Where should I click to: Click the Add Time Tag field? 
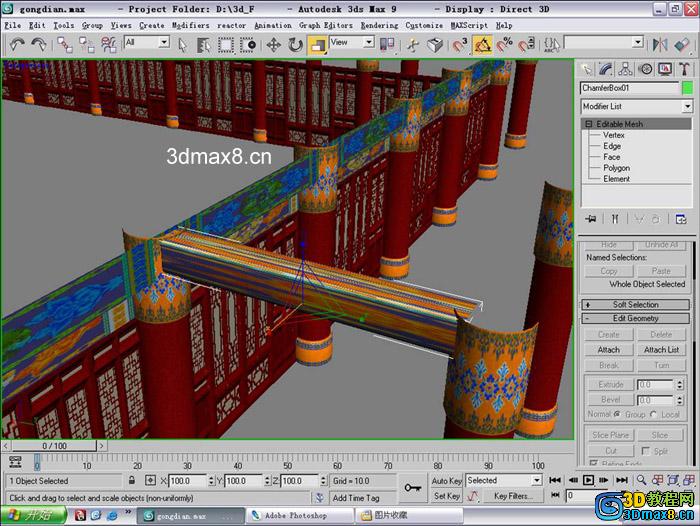click(362, 497)
